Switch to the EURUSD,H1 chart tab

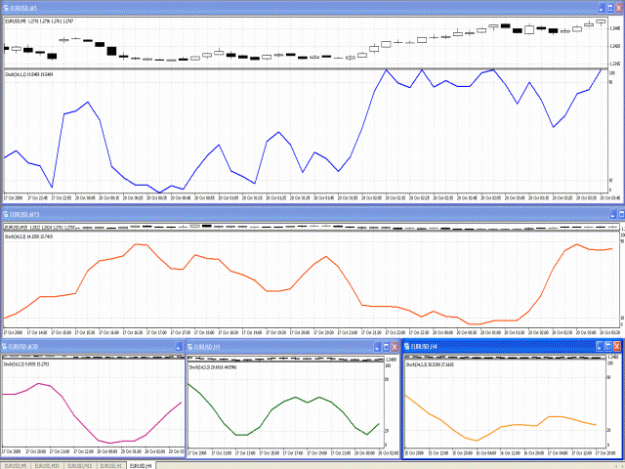tap(111, 465)
